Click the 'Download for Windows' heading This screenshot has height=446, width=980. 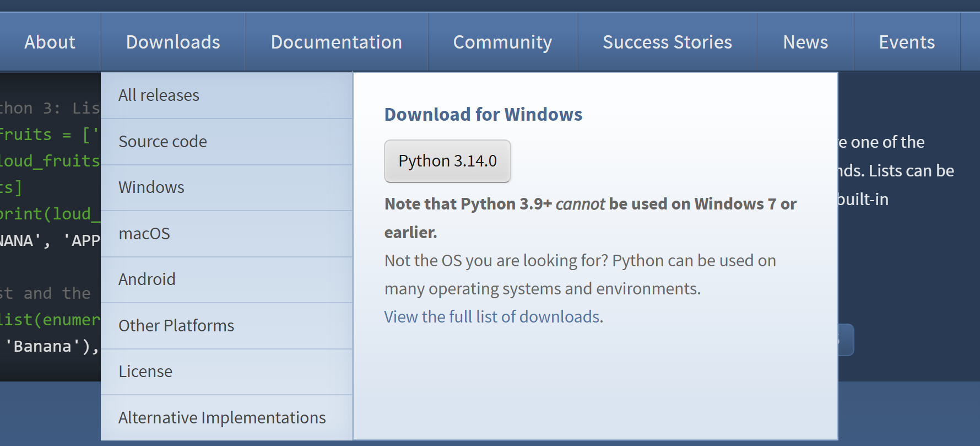[483, 115]
